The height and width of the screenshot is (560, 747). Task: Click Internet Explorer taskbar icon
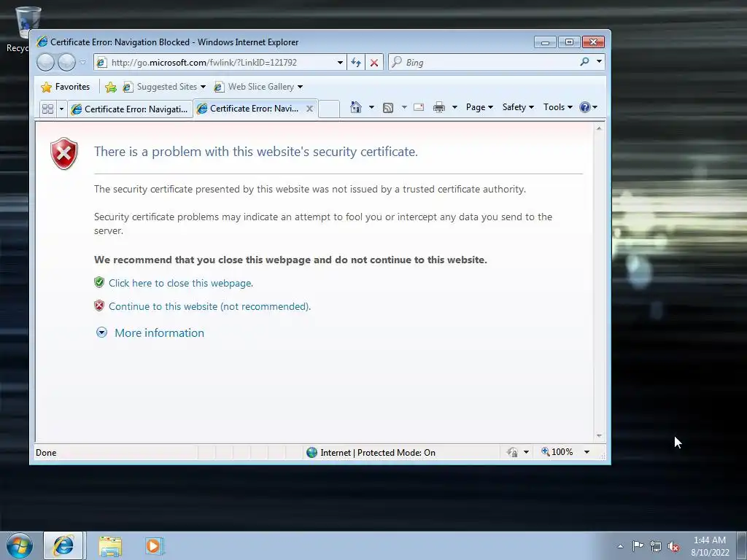[63, 545]
